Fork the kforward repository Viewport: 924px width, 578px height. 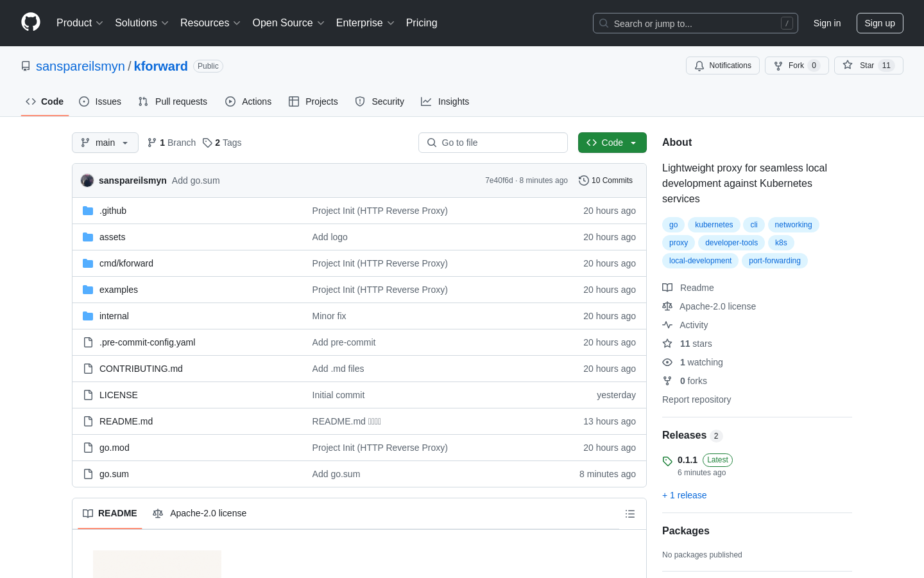pyautogui.click(x=797, y=66)
